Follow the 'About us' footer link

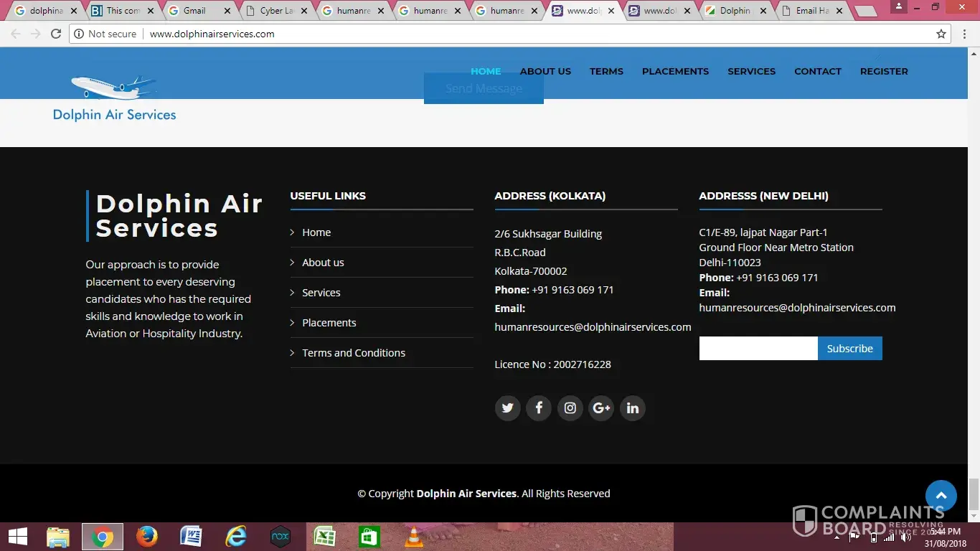click(x=323, y=263)
